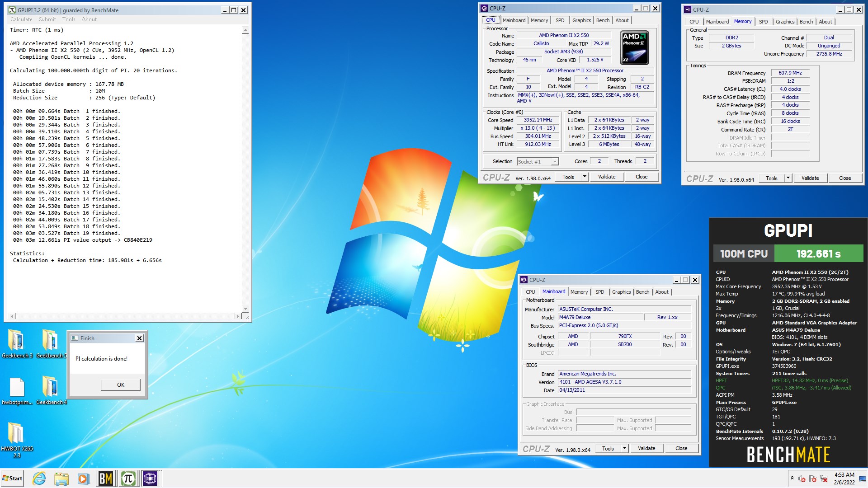Click the DRAM Frequency value field
Screen dimensions: 868x488
point(790,73)
